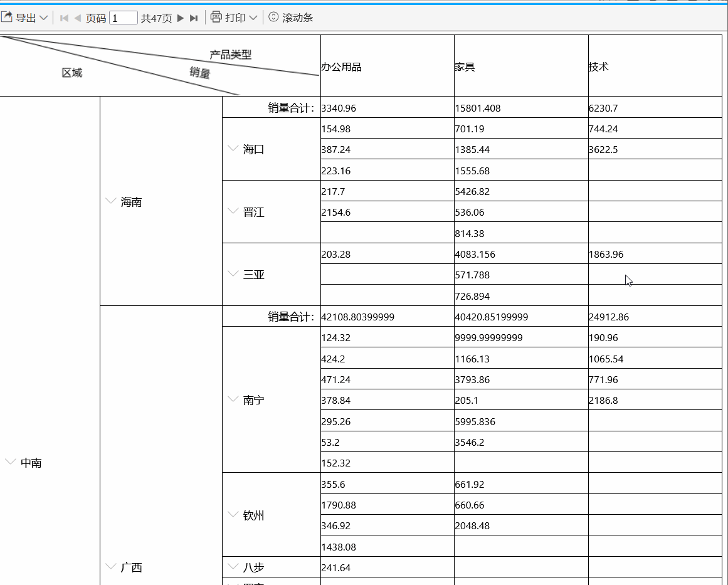
Task: Select the cell with value 3340.96
Action: 388,108
